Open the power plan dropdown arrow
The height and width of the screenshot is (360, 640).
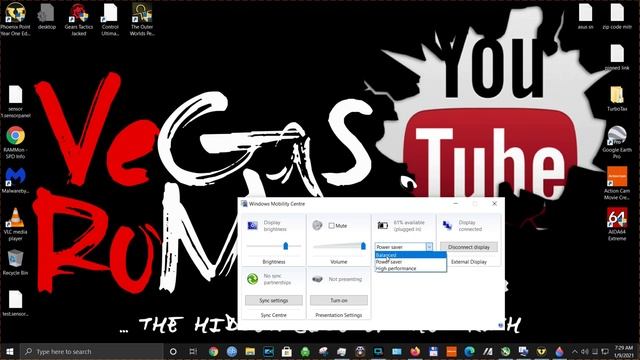point(429,247)
